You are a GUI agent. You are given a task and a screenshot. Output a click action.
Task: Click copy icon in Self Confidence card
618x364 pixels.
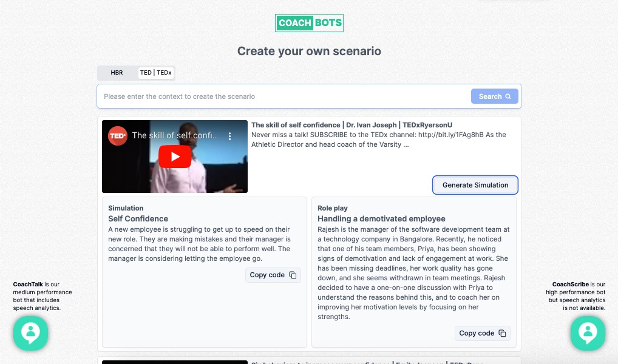[x=293, y=275]
